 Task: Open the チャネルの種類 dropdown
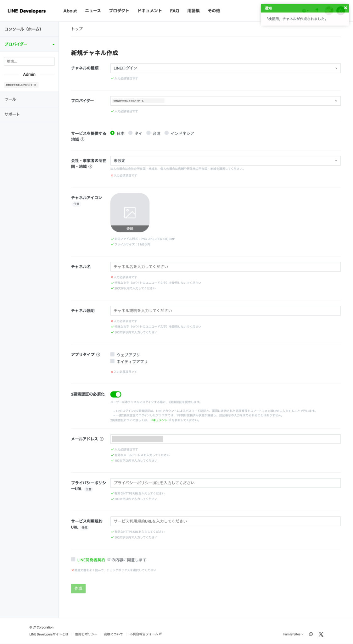pyautogui.click(x=225, y=68)
